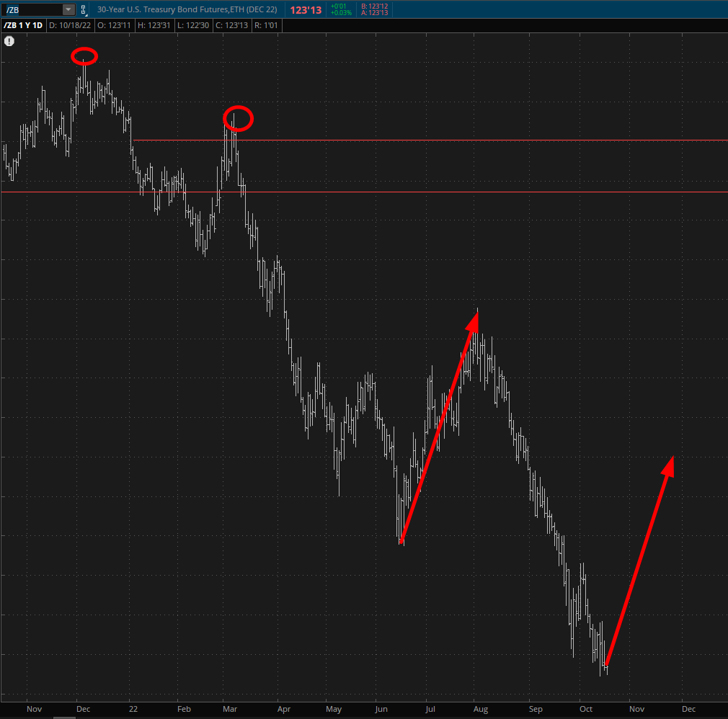This screenshot has height=719, width=728.
Task: Select the upper red horizontal price line
Action: point(432,140)
